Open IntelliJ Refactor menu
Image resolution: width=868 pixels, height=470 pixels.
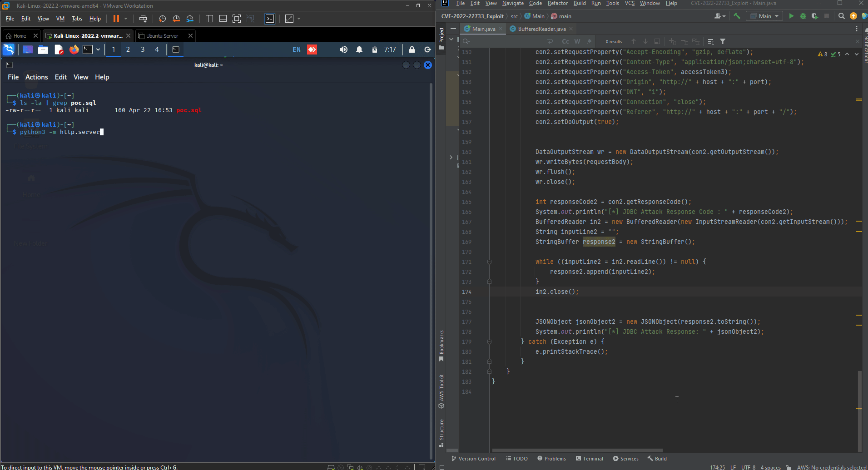pos(558,3)
